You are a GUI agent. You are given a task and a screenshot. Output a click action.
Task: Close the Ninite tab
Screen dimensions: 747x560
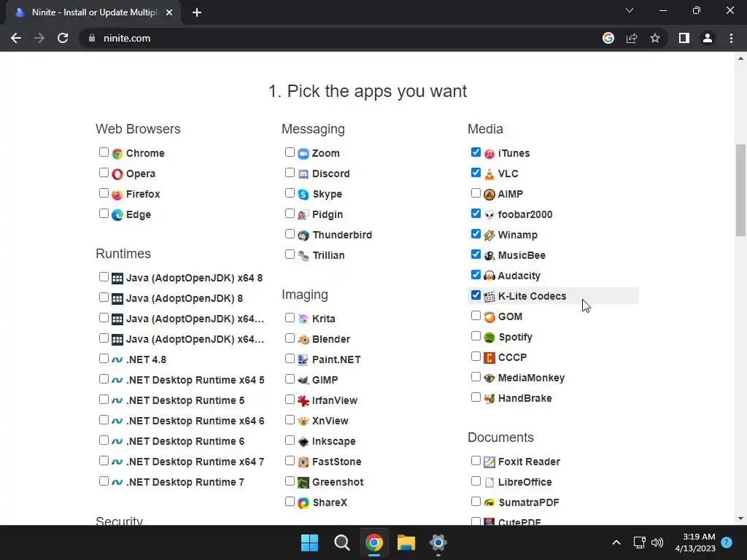tap(169, 12)
